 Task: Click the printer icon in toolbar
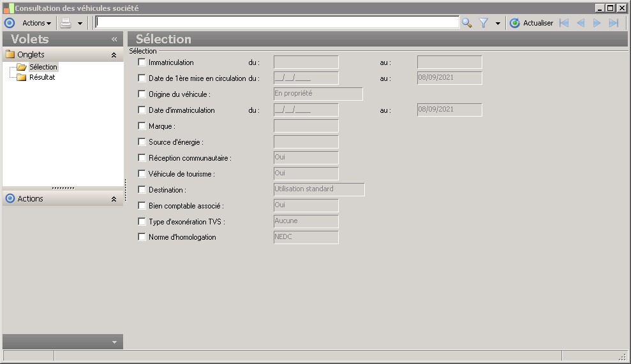[66, 23]
